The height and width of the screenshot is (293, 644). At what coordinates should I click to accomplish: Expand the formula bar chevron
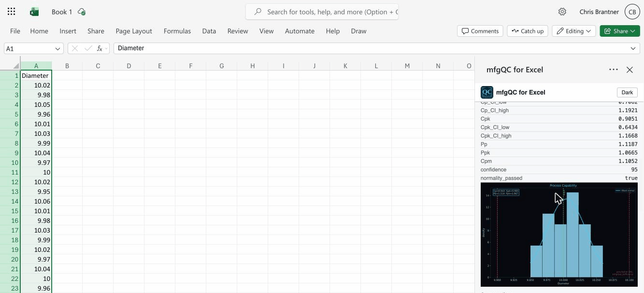(x=633, y=48)
